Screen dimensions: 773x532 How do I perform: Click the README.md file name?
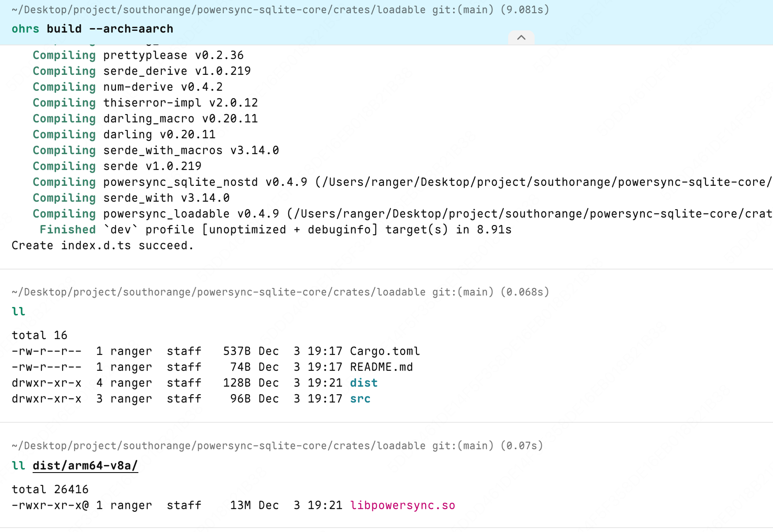(381, 367)
